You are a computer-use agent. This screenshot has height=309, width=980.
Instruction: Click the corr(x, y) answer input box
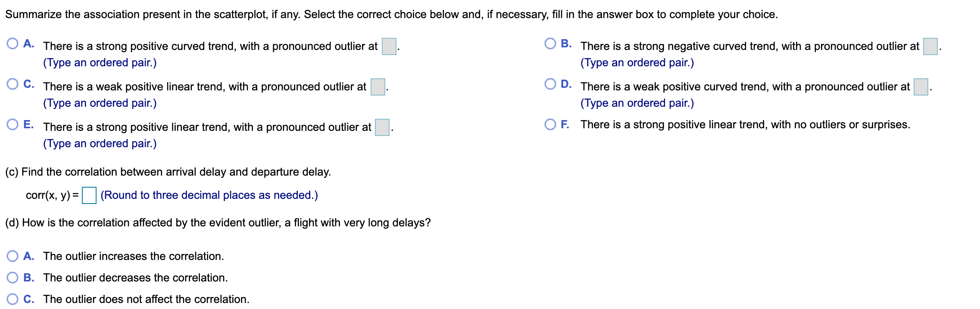click(x=91, y=195)
